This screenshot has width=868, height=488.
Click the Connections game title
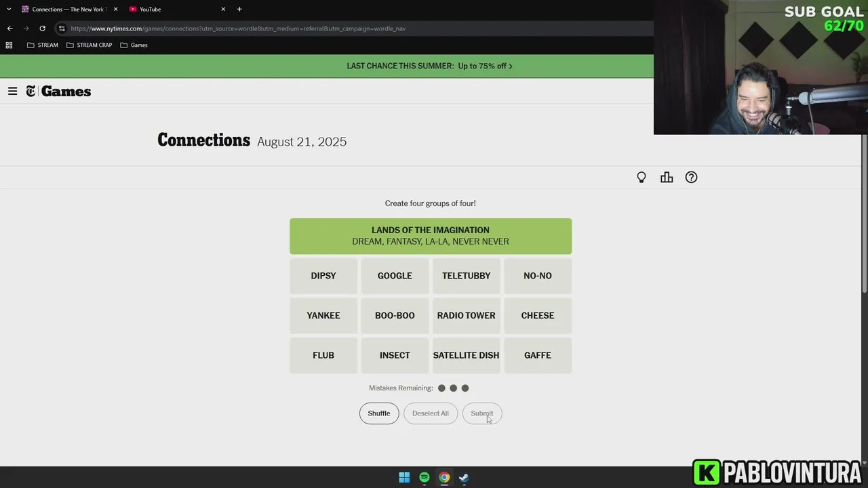203,140
